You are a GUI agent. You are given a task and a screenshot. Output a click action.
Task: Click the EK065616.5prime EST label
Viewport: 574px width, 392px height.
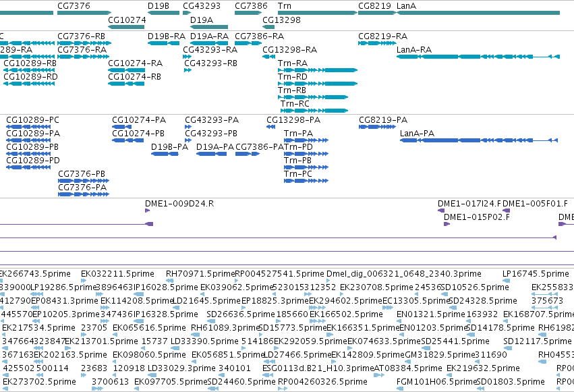[149, 328]
